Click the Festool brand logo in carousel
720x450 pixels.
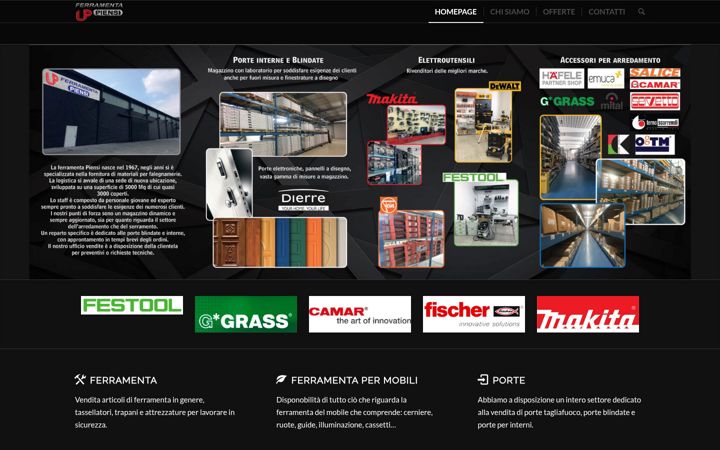tap(132, 305)
